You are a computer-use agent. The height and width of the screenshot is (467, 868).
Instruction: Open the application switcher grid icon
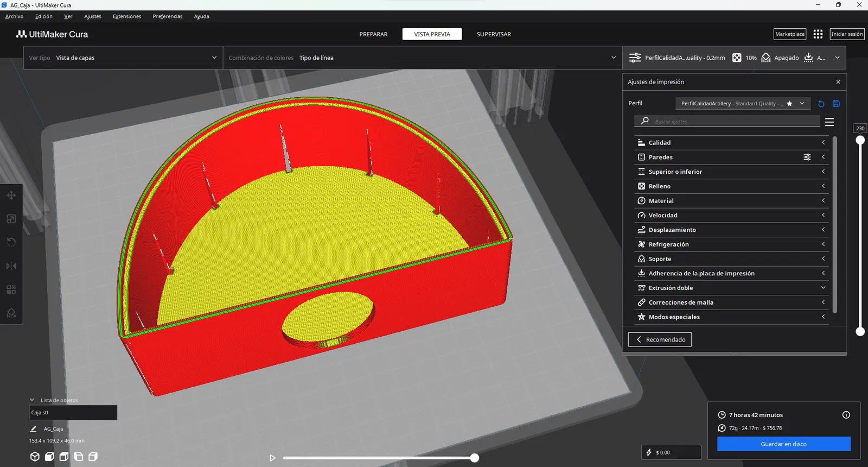point(818,34)
